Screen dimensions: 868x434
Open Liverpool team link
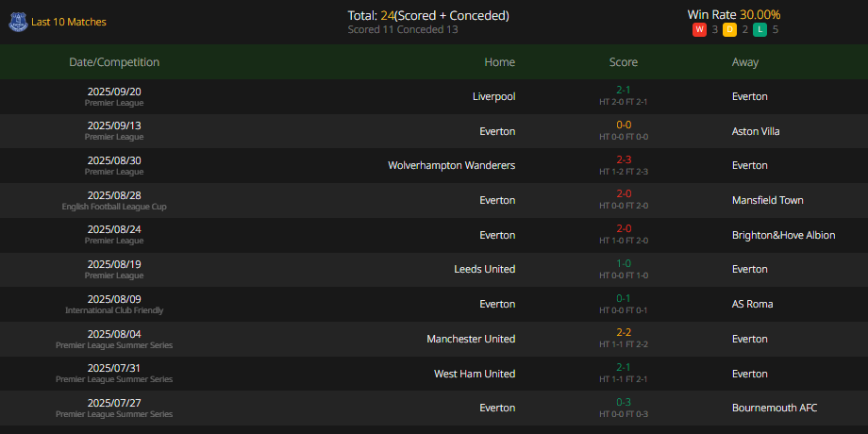493,96
